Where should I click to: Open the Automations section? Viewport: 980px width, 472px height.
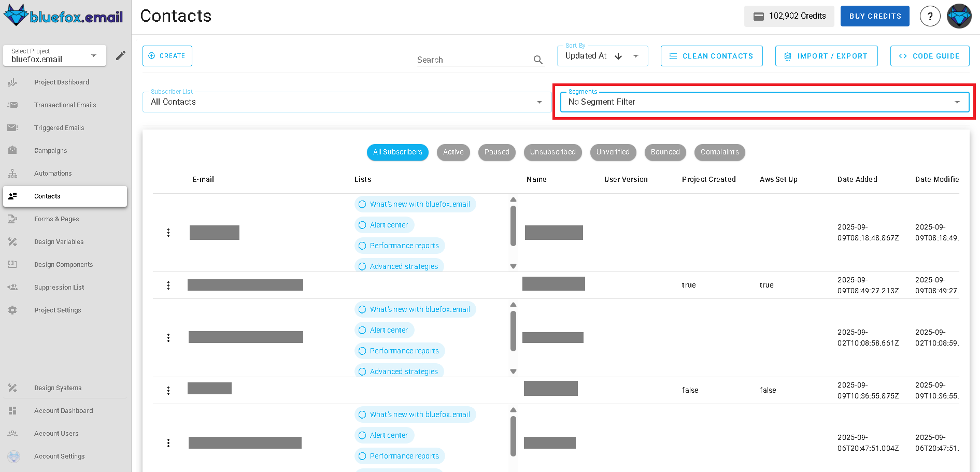click(x=53, y=173)
